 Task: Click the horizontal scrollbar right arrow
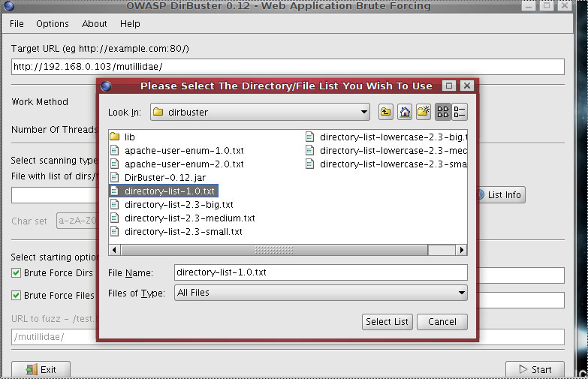pos(462,250)
